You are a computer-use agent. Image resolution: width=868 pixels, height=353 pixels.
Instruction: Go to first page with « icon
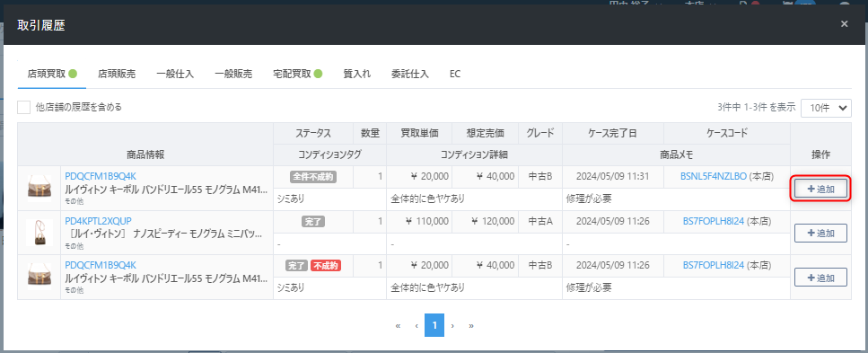[x=398, y=325]
